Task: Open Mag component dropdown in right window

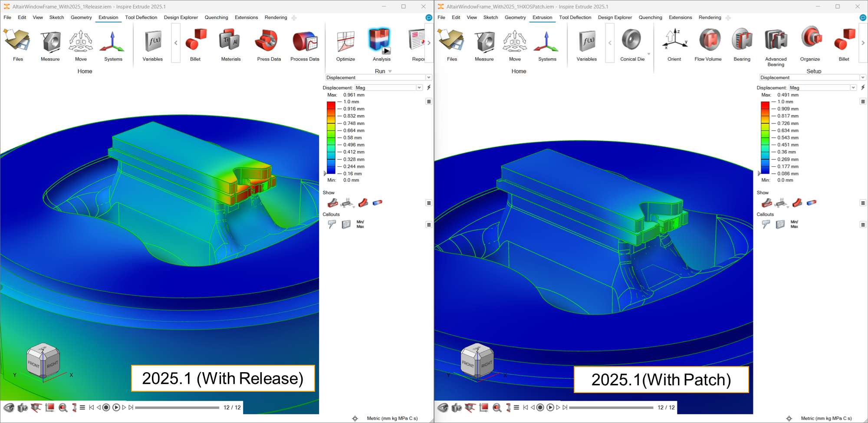Action: [823, 88]
